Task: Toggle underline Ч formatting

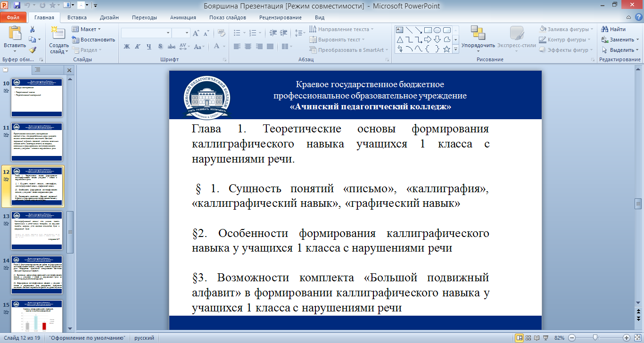Action: click(149, 46)
